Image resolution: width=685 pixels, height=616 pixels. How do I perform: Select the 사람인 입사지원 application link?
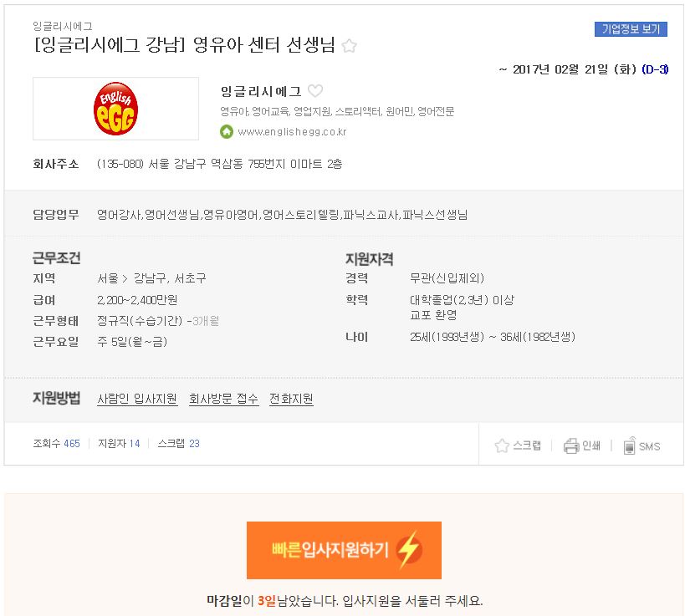click(x=137, y=399)
